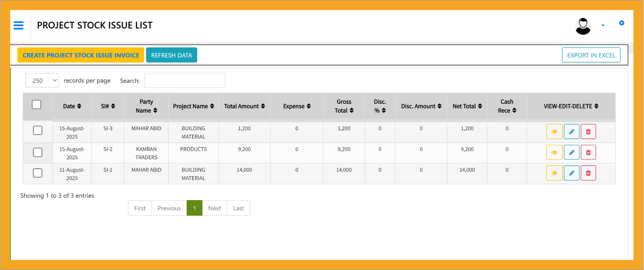Image resolution: width=644 pixels, height=270 pixels.
Task: Jump to Last pagination page
Action: pos(238,208)
